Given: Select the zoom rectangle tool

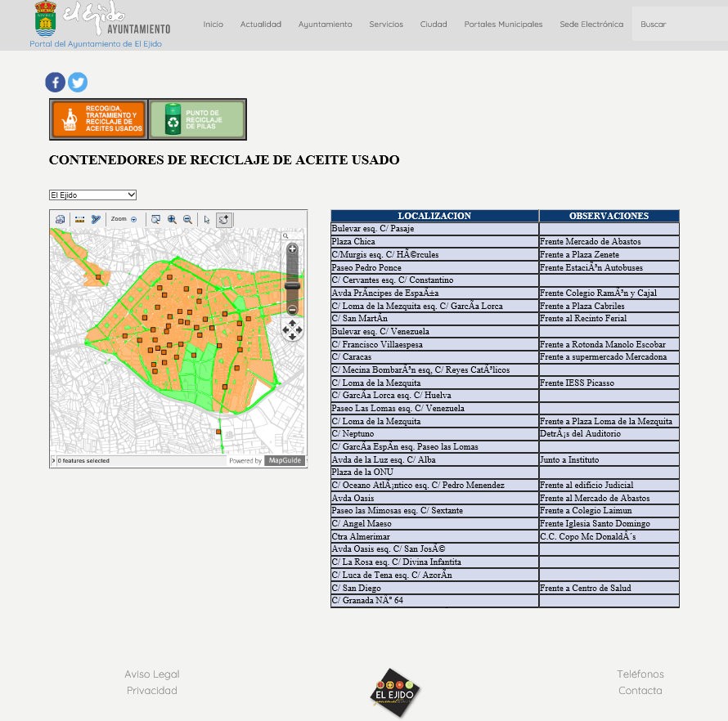Looking at the screenshot, I should 155,219.
